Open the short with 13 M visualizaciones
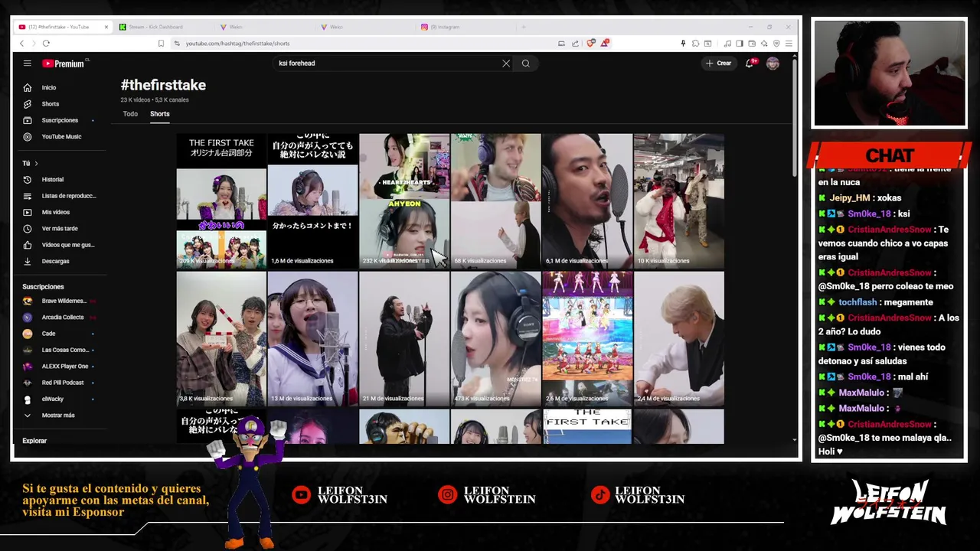 coord(312,339)
